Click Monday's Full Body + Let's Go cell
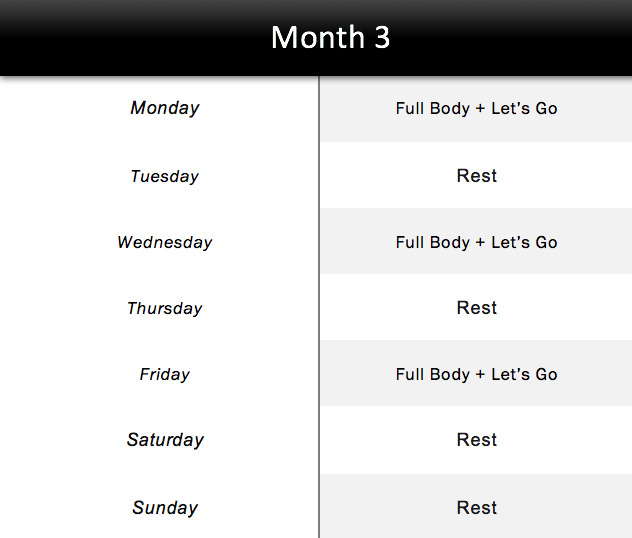The width and height of the screenshot is (632, 538). 476,108
